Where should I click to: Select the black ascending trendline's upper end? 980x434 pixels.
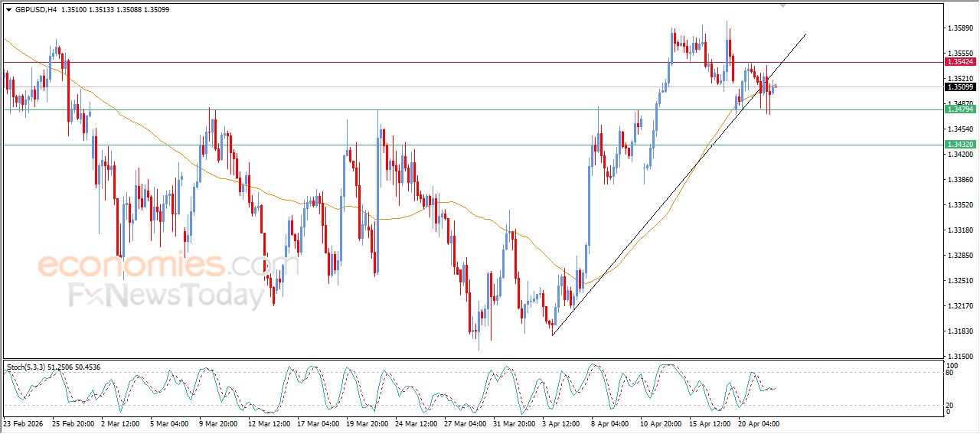click(805, 34)
